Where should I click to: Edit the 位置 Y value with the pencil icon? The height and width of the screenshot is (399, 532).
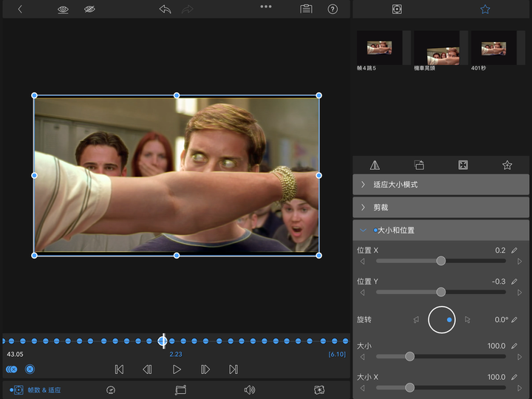tap(514, 282)
